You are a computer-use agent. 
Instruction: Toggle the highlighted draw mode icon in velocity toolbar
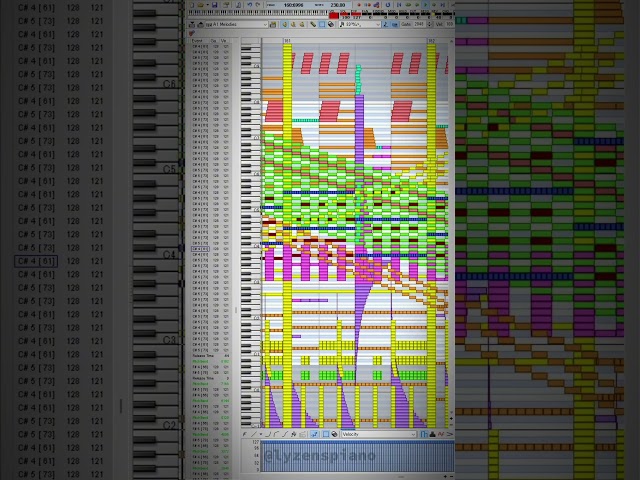(x=314, y=434)
